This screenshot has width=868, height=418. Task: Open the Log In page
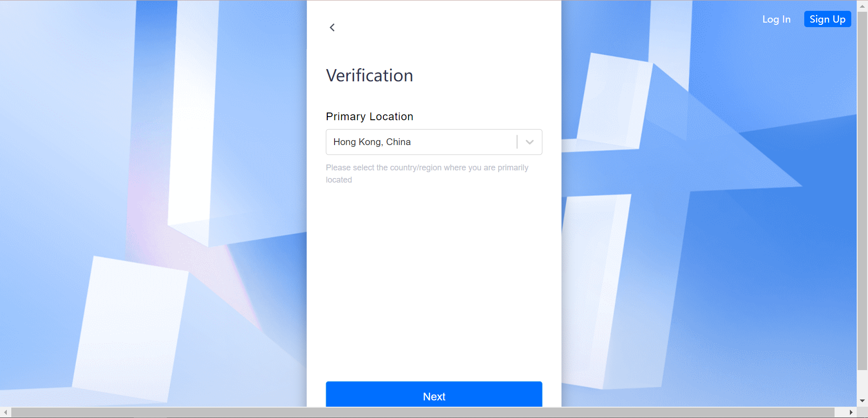776,19
